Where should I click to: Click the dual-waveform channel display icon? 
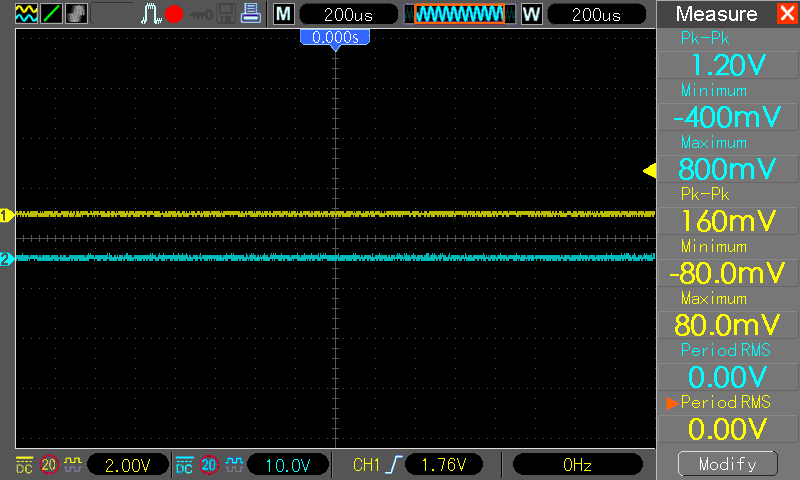click(x=26, y=14)
